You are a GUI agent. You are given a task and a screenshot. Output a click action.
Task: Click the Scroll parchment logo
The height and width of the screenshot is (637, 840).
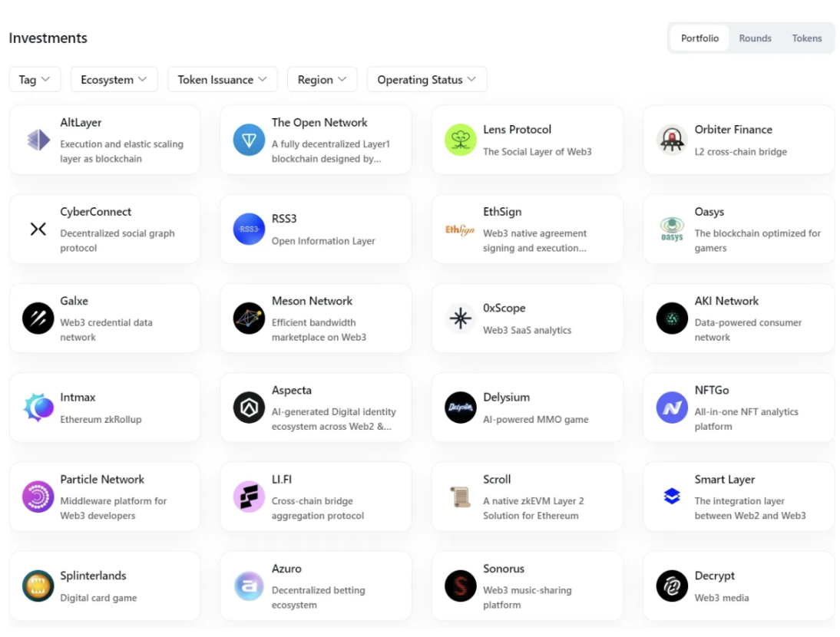coord(460,497)
